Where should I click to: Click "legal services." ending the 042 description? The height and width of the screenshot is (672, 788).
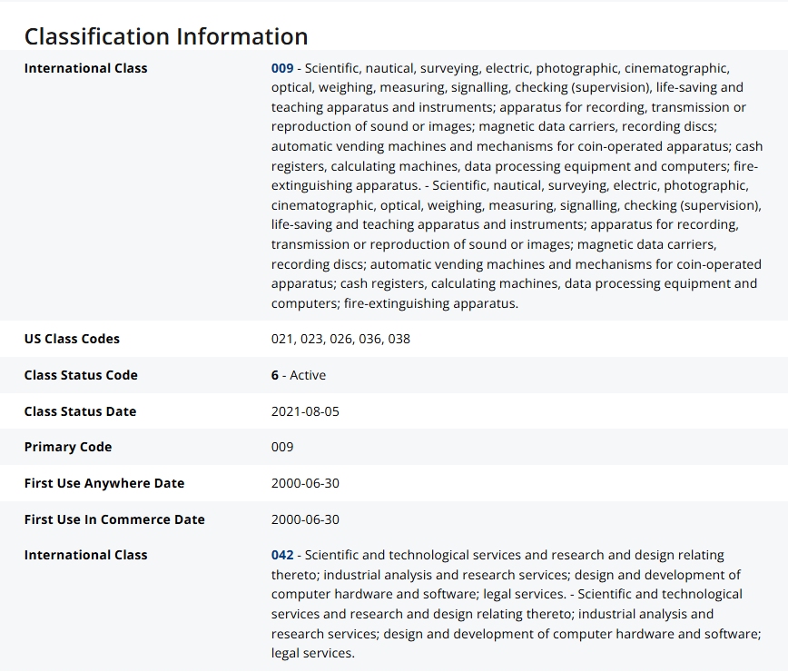312,653
